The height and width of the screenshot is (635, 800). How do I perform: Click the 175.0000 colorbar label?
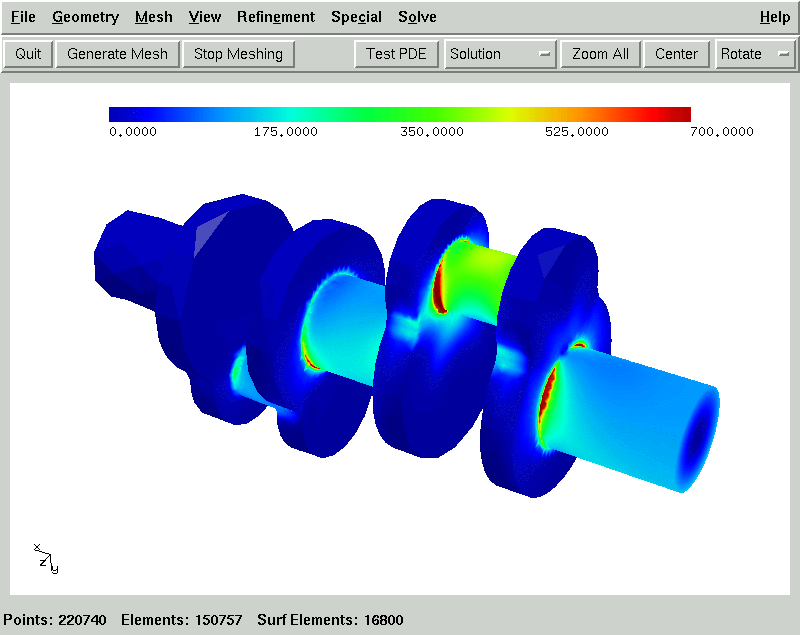[286, 132]
